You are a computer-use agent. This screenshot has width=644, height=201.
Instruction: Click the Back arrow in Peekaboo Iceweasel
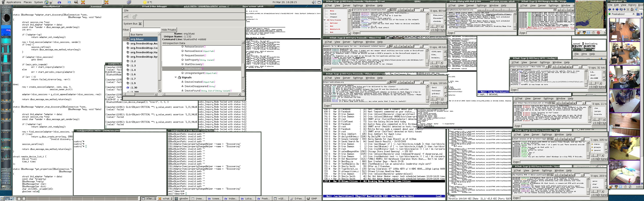pos(610,9)
